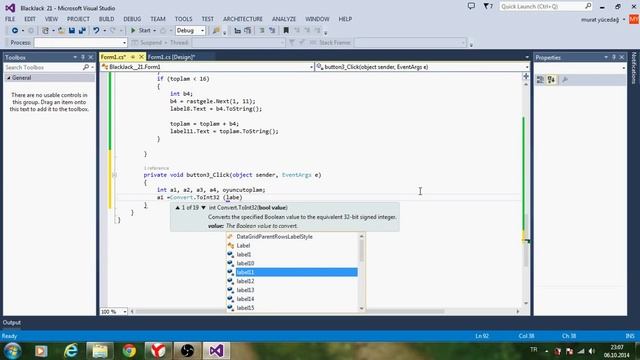Click the Increase Indent toolbar icon

[247, 31]
